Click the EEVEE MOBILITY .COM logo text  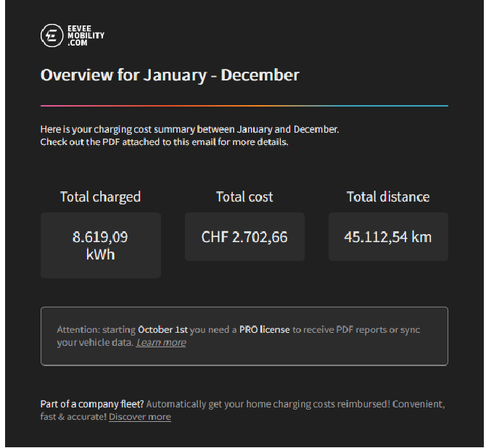[86, 36]
